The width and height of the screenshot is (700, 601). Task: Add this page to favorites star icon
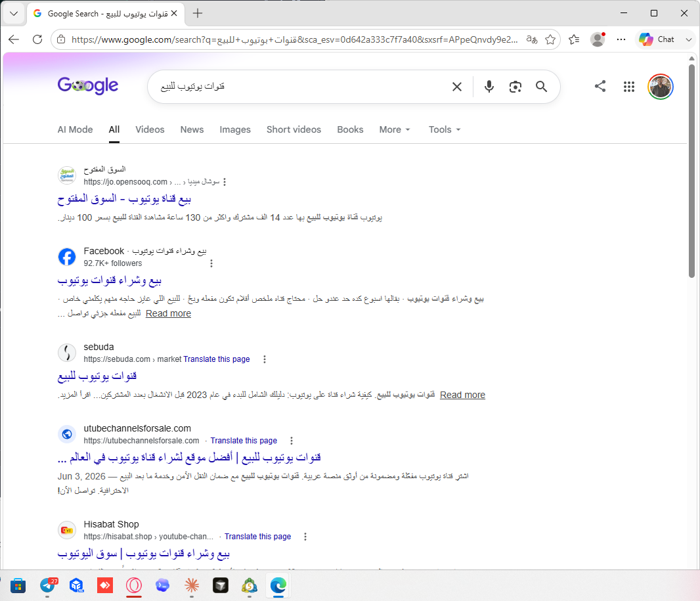pos(550,39)
